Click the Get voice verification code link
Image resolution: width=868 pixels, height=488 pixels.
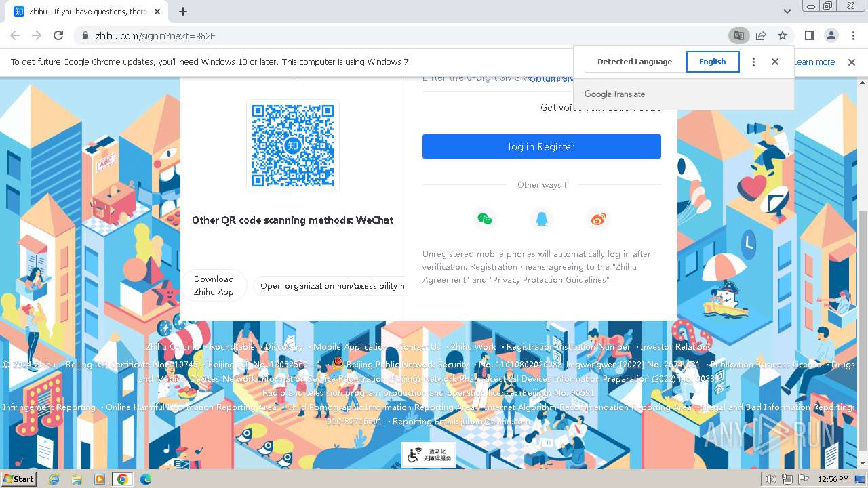(x=600, y=108)
